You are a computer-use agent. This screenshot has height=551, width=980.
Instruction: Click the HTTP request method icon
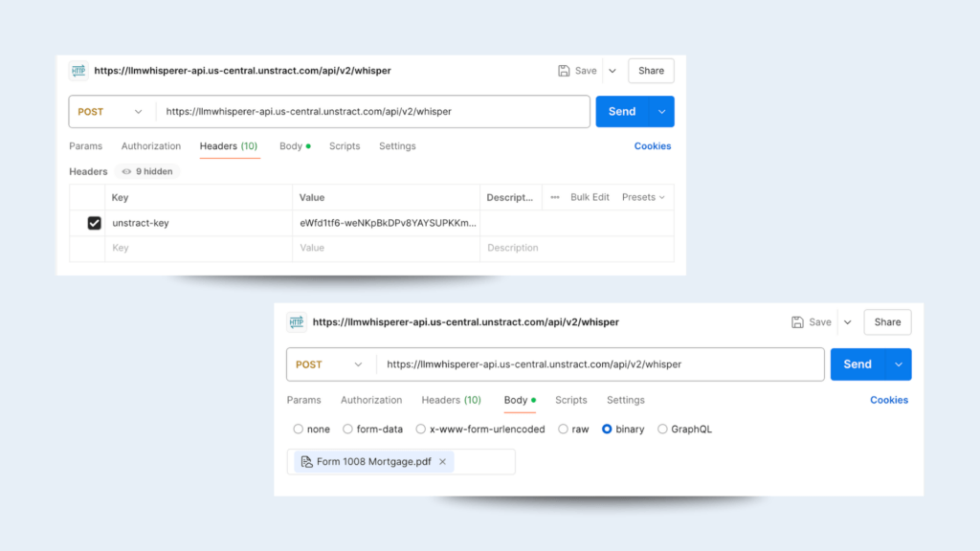click(79, 70)
